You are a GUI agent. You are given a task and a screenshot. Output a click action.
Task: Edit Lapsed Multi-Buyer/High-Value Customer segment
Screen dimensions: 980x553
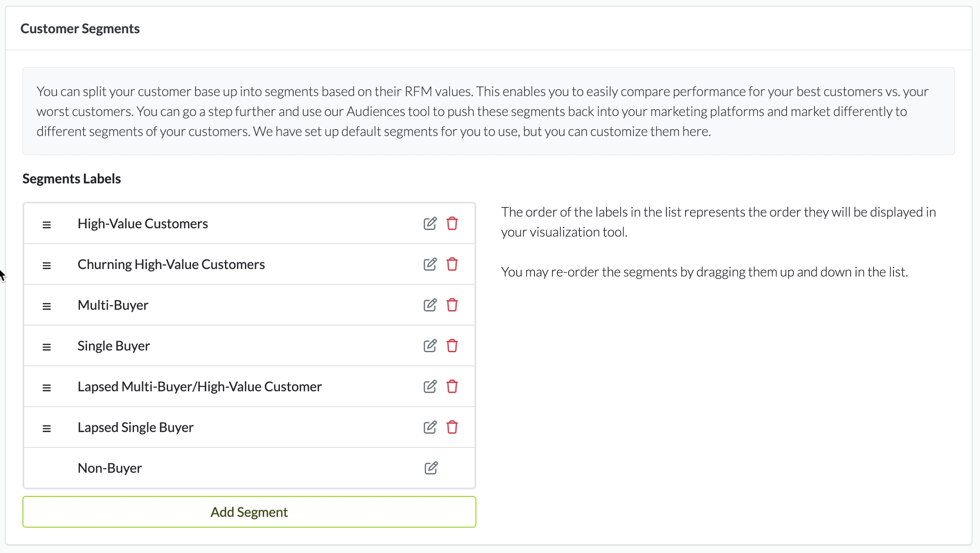pyautogui.click(x=430, y=387)
